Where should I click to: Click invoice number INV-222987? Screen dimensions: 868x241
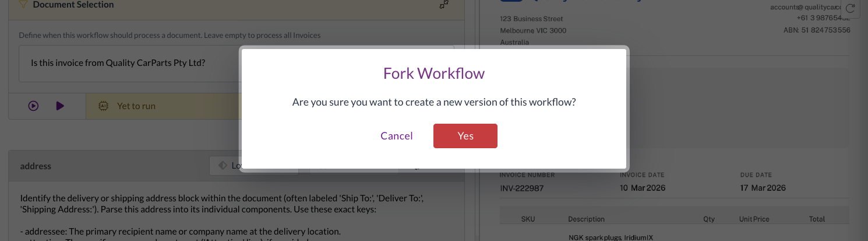[x=525, y=188]
